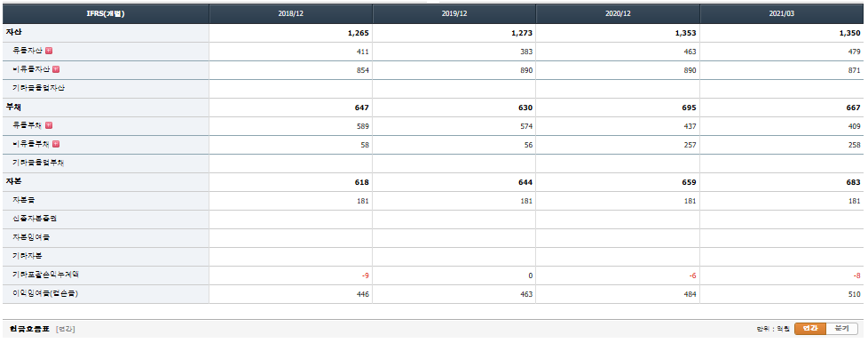
Task: Click the 자본금 row label
Action: [x=24, y=200]
